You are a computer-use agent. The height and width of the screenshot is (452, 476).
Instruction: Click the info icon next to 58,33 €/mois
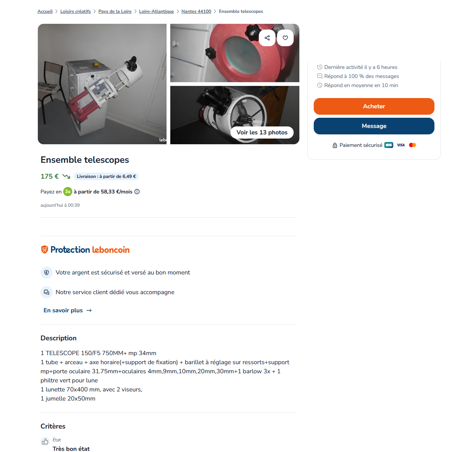point(137,192)
